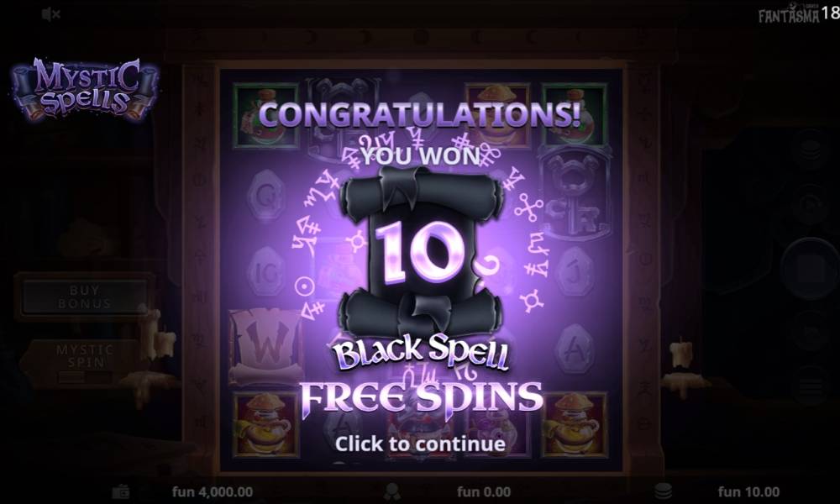Viewport: 840px width, 504px height.
Task: Click the Mystic Spin progress bar
Action: tap(85, 376)
